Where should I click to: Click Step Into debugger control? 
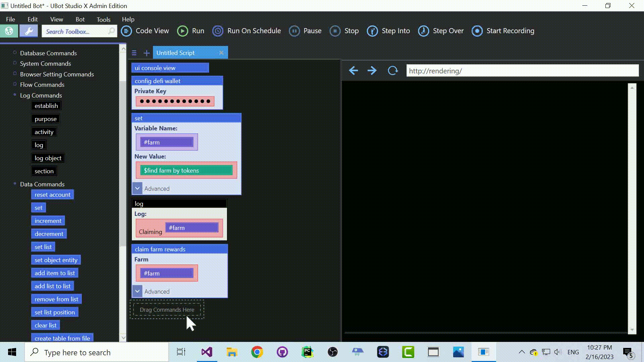pos(388,31)
